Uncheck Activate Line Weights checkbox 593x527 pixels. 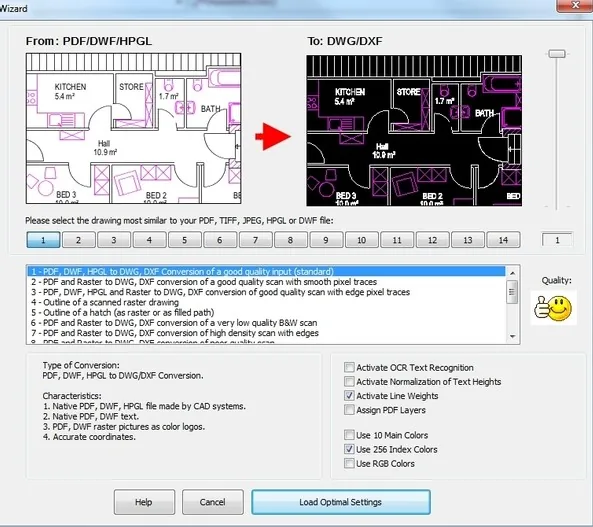[349, 396]
